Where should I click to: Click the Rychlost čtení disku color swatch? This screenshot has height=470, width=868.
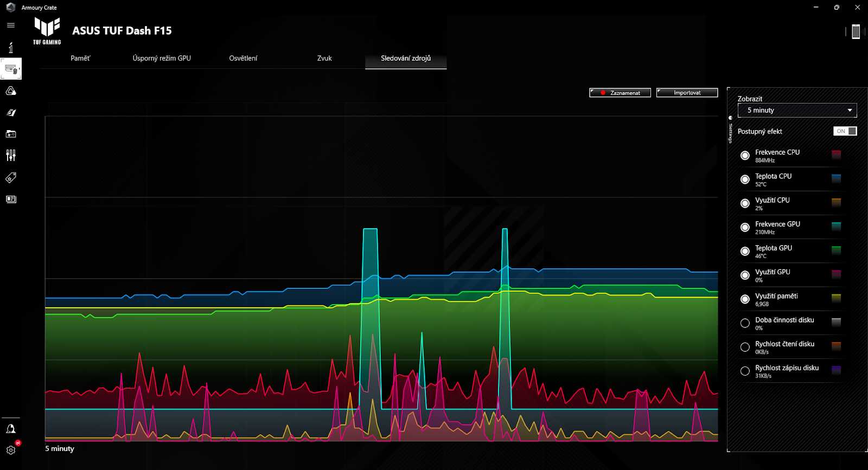(836, 346)
